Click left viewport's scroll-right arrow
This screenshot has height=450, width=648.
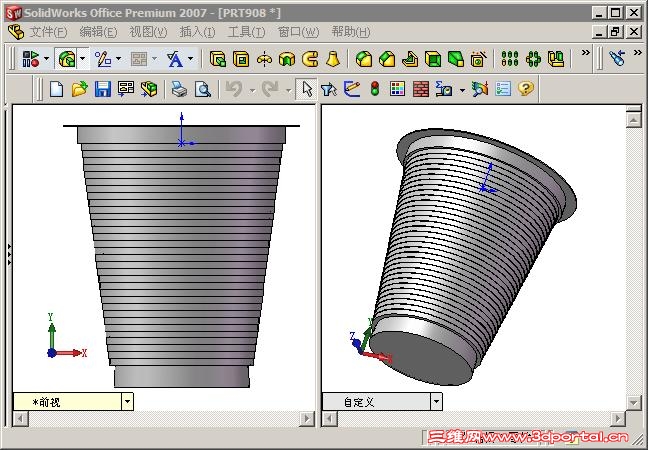click(307, 419)
